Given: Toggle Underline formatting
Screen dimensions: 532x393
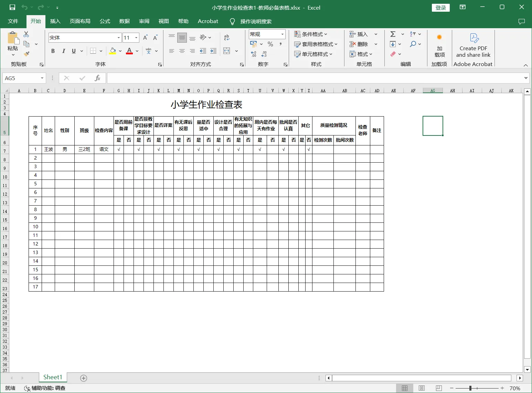Looking at the screenshot, I should click(x=74, y=51).
